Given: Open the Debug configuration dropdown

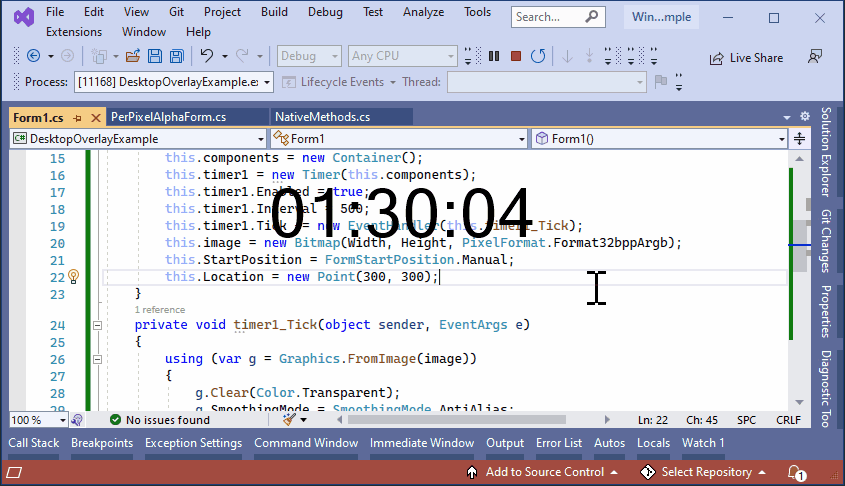Looking at the screenshot, I should tap(309, 56).
